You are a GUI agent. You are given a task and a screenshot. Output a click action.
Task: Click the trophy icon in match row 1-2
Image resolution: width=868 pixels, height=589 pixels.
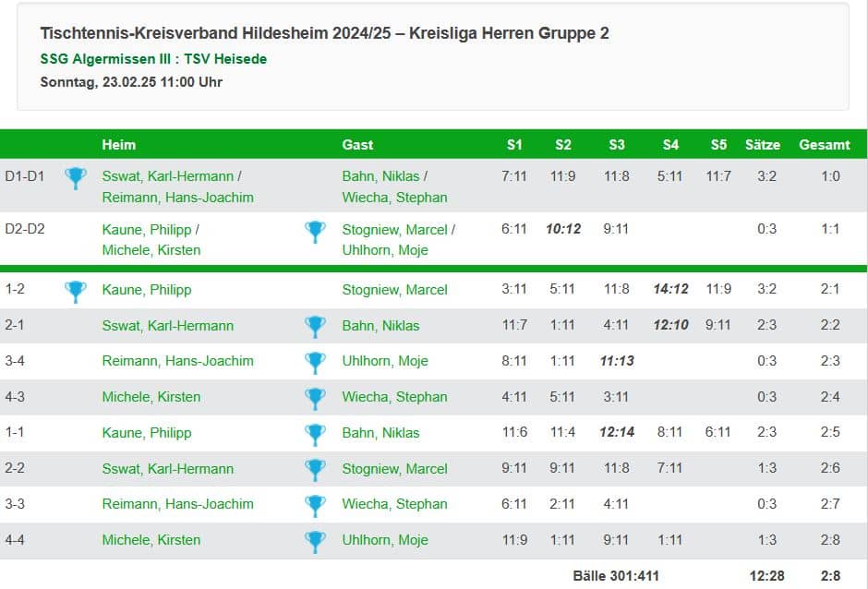(x=76, y=292)
